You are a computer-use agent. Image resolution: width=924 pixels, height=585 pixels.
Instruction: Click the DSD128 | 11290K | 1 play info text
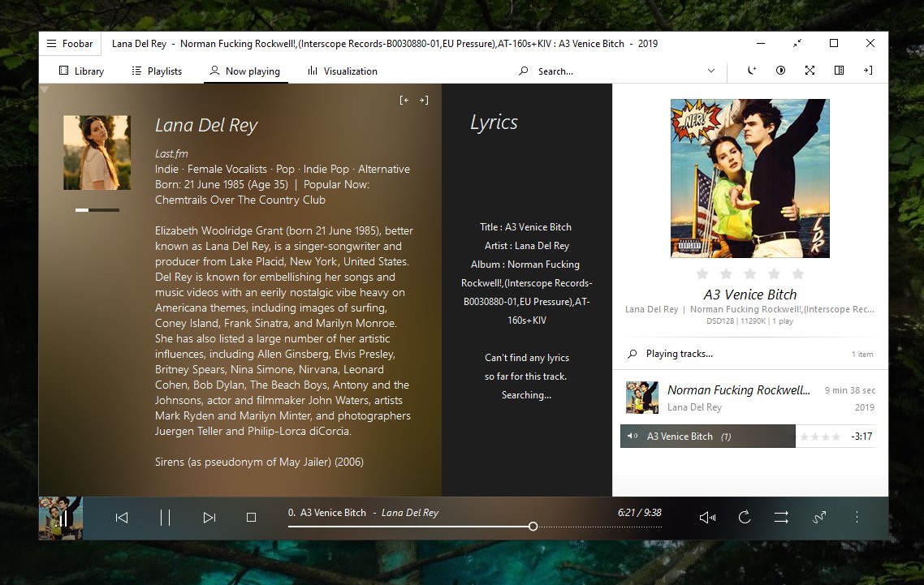point(749,321)
